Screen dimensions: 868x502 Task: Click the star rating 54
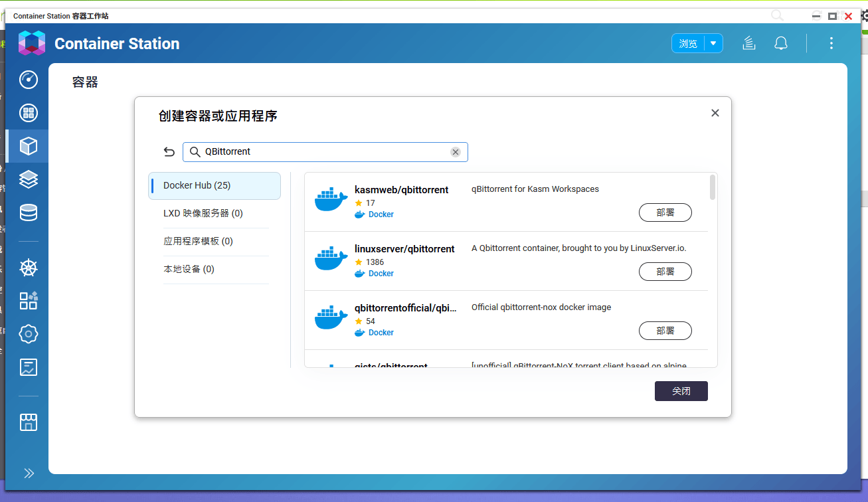point(365,321)
